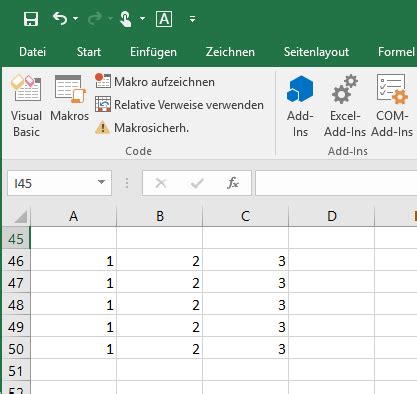
Task: Click the greyed Redo arrow icon
Action: 95,19
